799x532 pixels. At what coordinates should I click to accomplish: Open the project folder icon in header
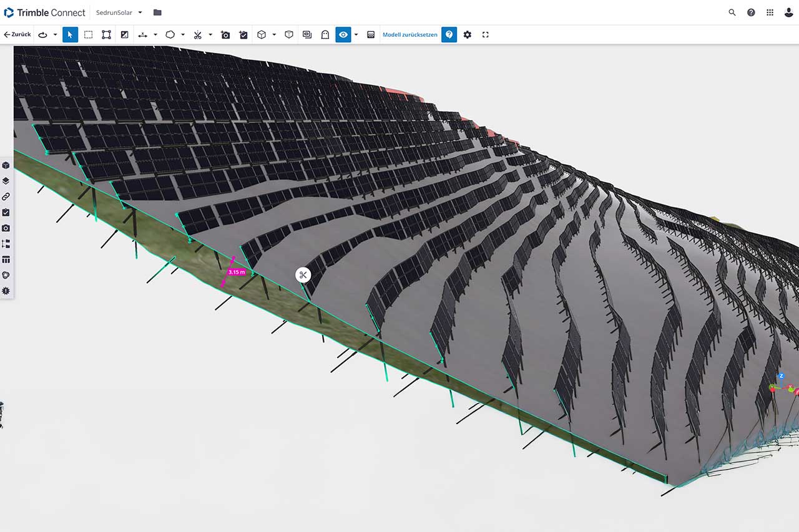[157, 12]
